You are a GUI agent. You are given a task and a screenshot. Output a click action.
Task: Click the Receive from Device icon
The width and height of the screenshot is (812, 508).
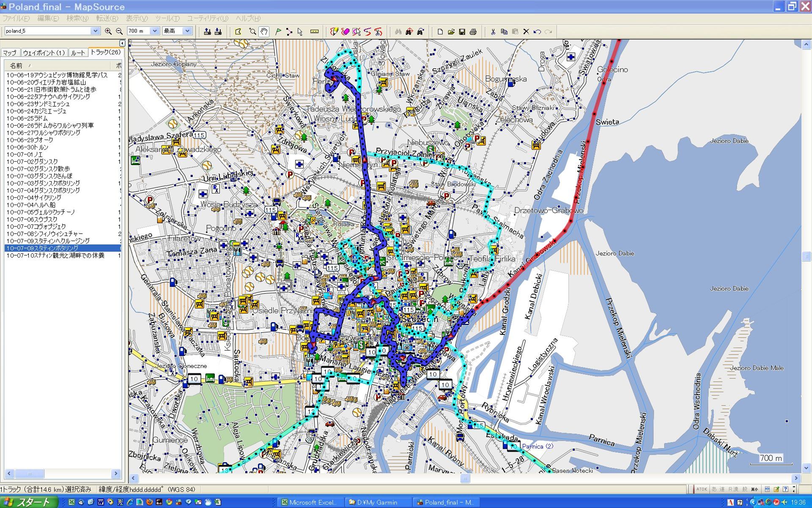pyautogui.click(x=218, y=31)
